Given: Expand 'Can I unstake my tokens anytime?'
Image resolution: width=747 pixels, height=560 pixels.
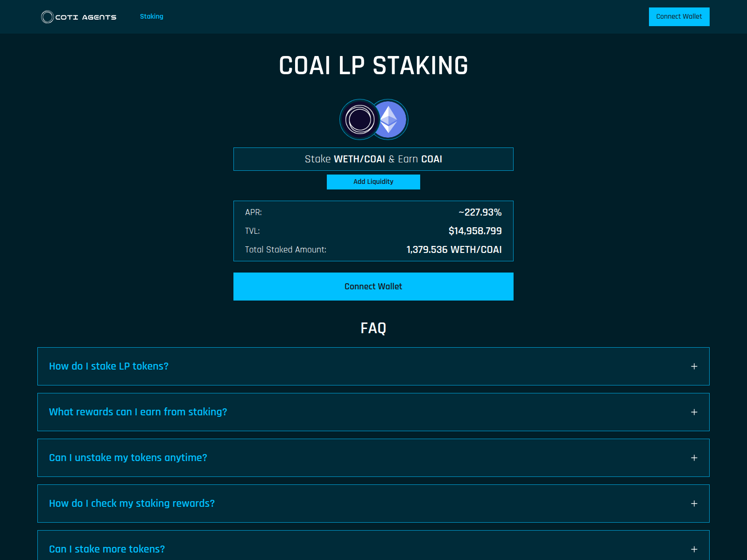Looking at the screenshot, I should pyautogui.click(x=373, y=458).
